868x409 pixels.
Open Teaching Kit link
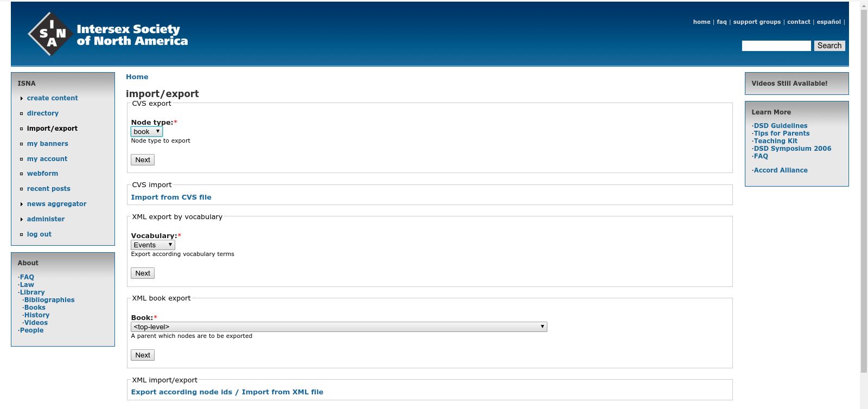[776, 141]
